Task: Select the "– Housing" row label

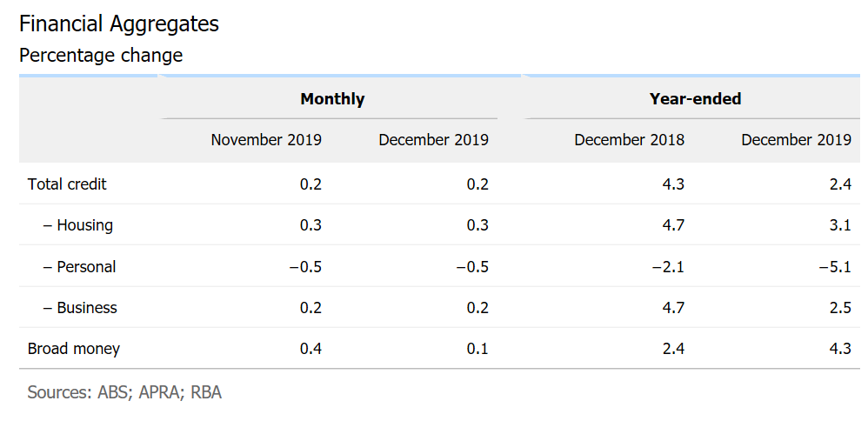Action: coord(78,225)
